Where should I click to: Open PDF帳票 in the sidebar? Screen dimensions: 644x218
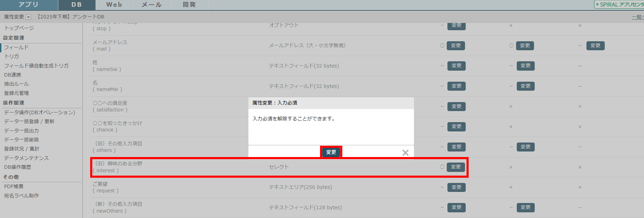click(x=14, y=186)
